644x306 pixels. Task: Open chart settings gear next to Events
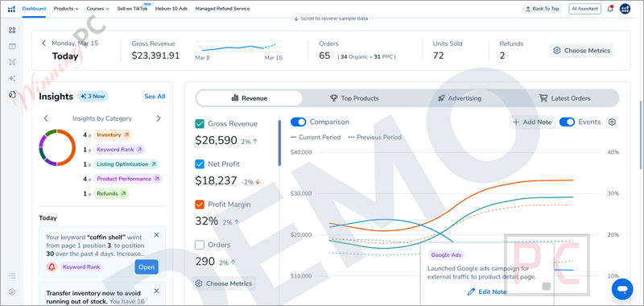[x=612, y=122]
